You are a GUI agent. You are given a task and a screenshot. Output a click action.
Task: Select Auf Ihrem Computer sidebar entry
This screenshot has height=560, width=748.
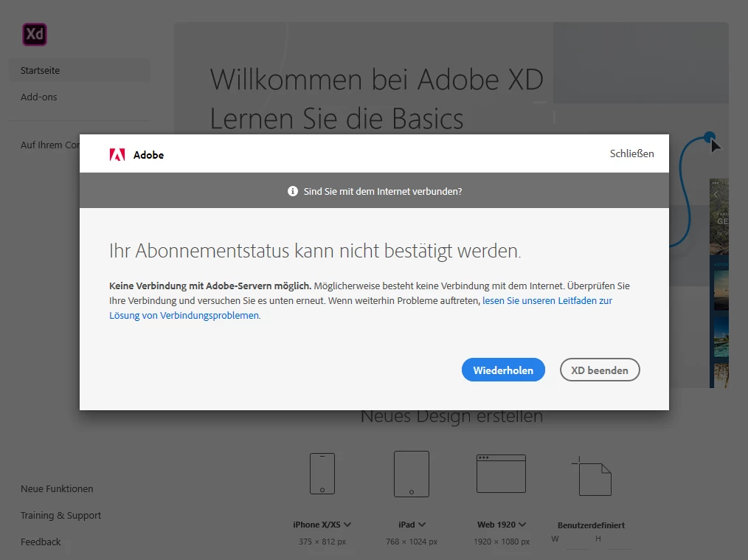(50, 145)
